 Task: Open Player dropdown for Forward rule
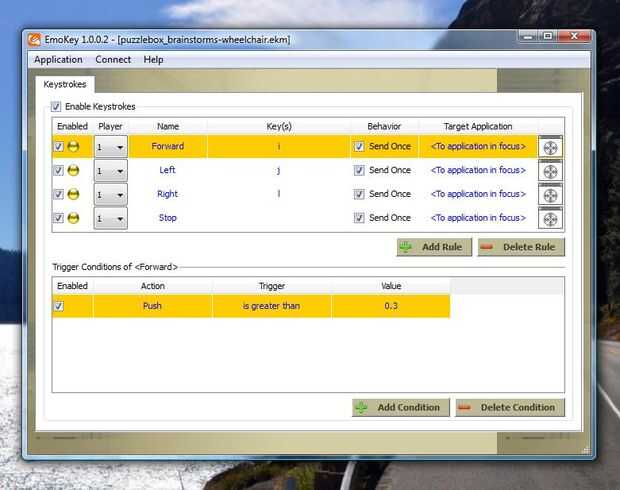coord(111,147)
